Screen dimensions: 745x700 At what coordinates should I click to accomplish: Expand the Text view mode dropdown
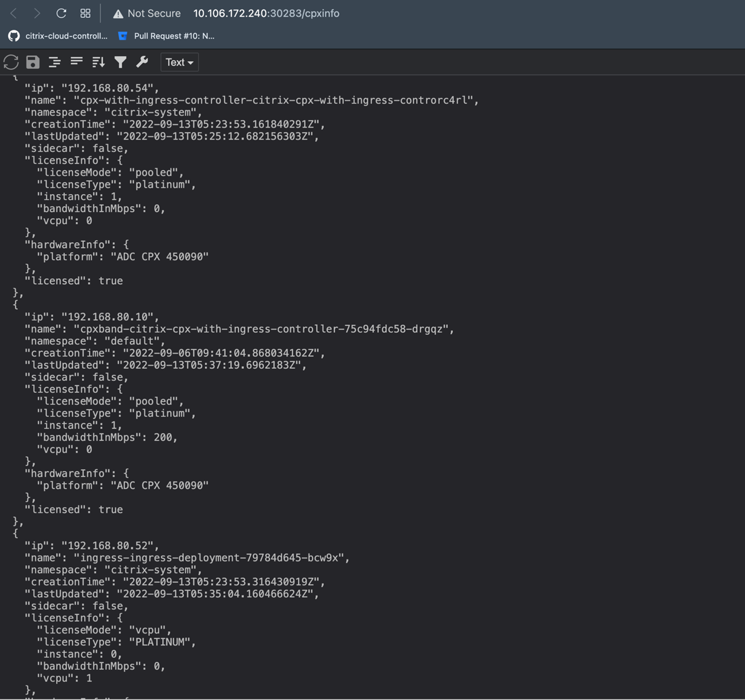(179, 62)
